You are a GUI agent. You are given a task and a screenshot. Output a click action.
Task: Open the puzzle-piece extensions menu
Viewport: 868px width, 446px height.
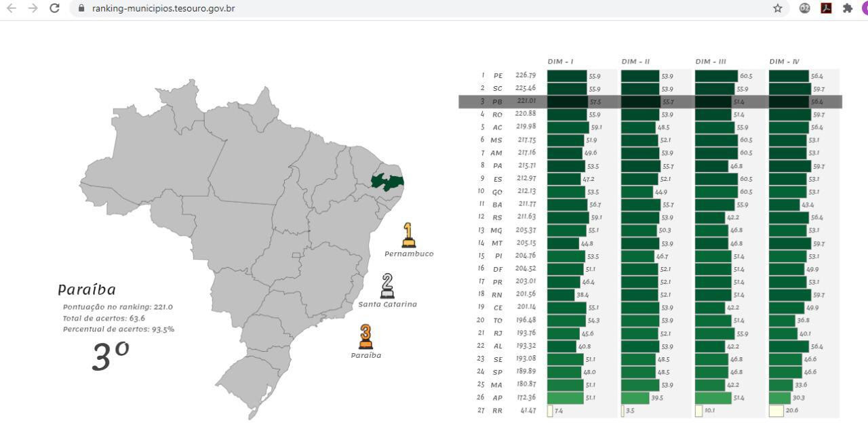point(847,8)
